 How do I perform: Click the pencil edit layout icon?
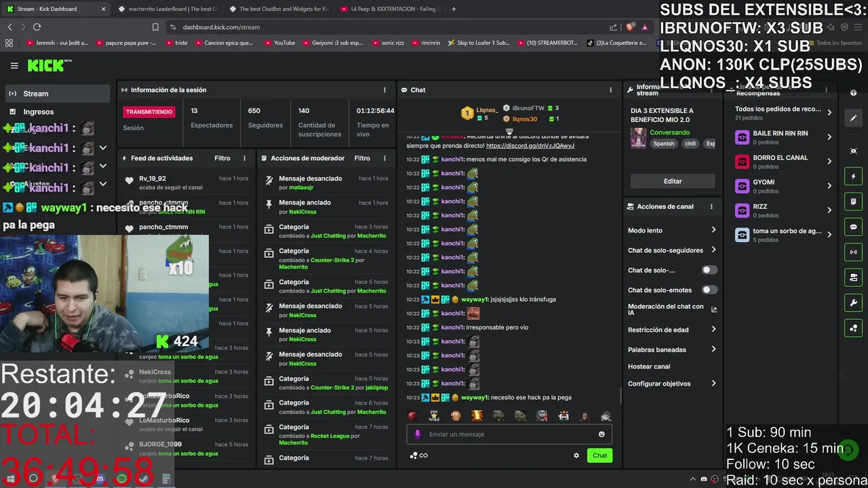[854, 118]
